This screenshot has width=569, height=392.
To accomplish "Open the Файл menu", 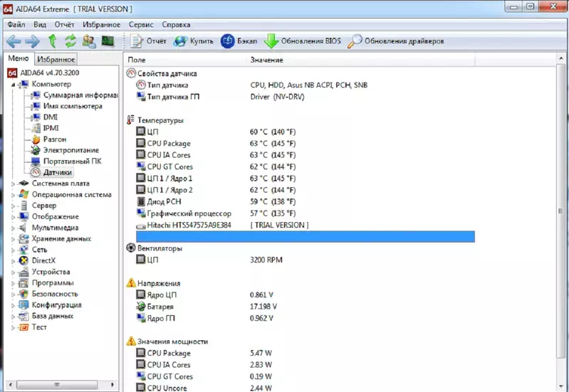I will tap(16, 25).
